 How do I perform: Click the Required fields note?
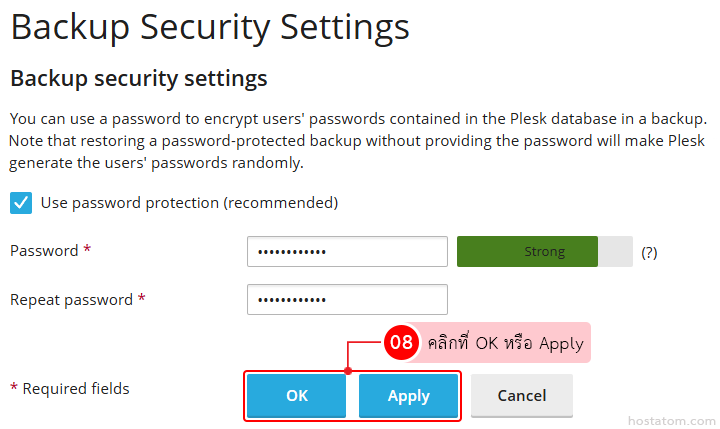coord(70,388)
